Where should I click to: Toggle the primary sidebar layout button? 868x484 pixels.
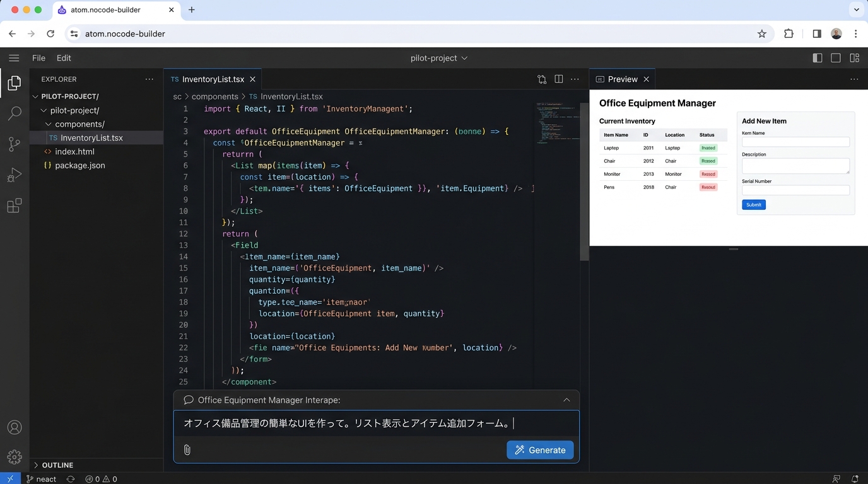(x=817, y=58)
